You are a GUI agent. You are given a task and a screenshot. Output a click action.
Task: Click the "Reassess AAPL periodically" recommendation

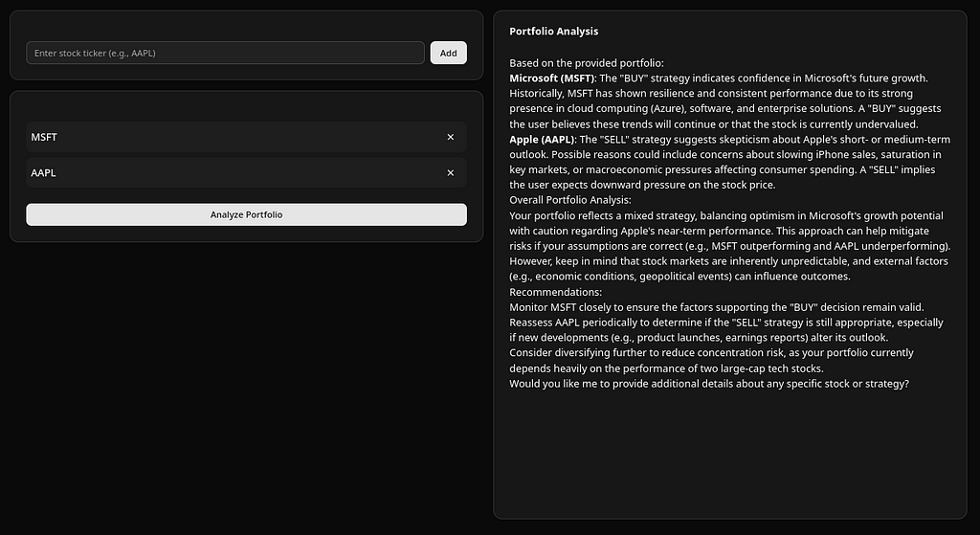click(726, 330)
